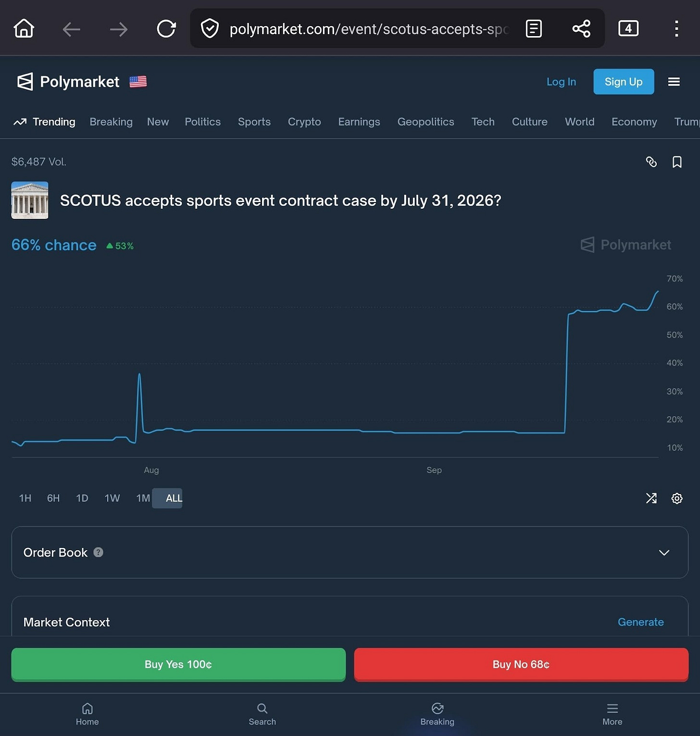The width and height of the screenshot is (700, 736).
Task: Copy market link with the chain icon
Action: 651,162
